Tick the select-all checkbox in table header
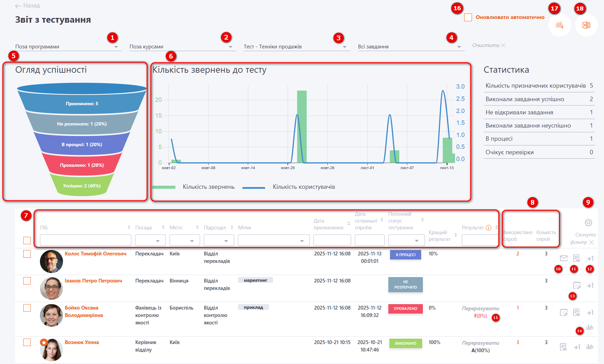 tap(27, 241)
